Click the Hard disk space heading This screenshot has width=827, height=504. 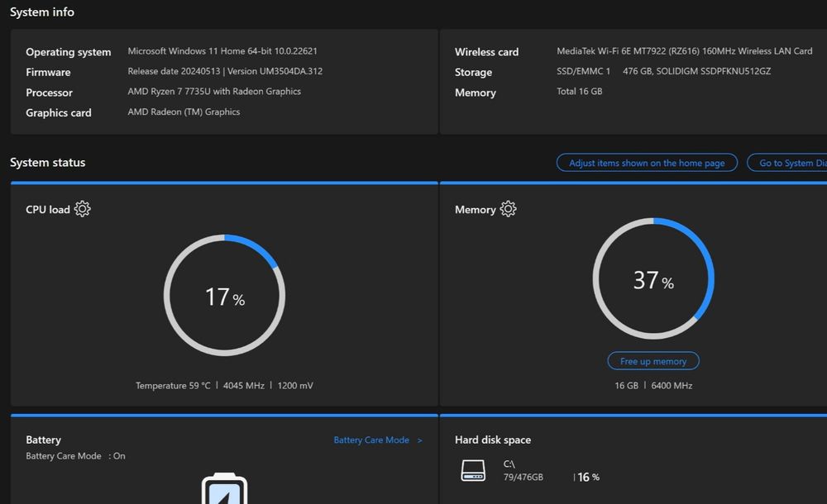point(493,440)
